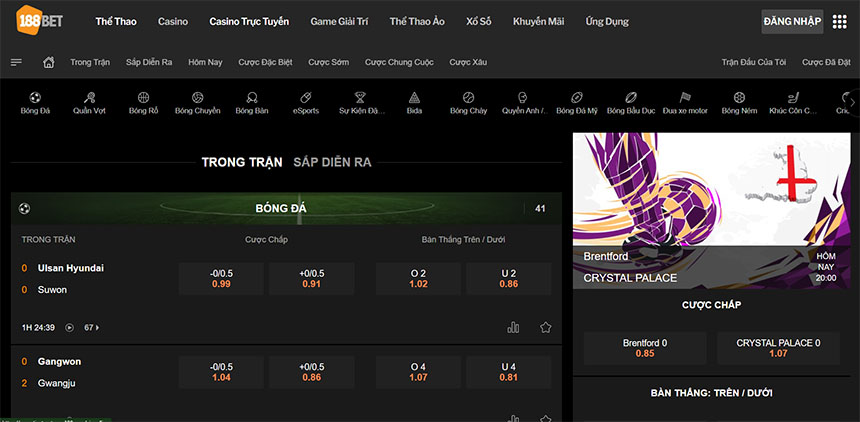
Task: Switch to the TRONG TRẬN tab
Action: pos(242,162)
